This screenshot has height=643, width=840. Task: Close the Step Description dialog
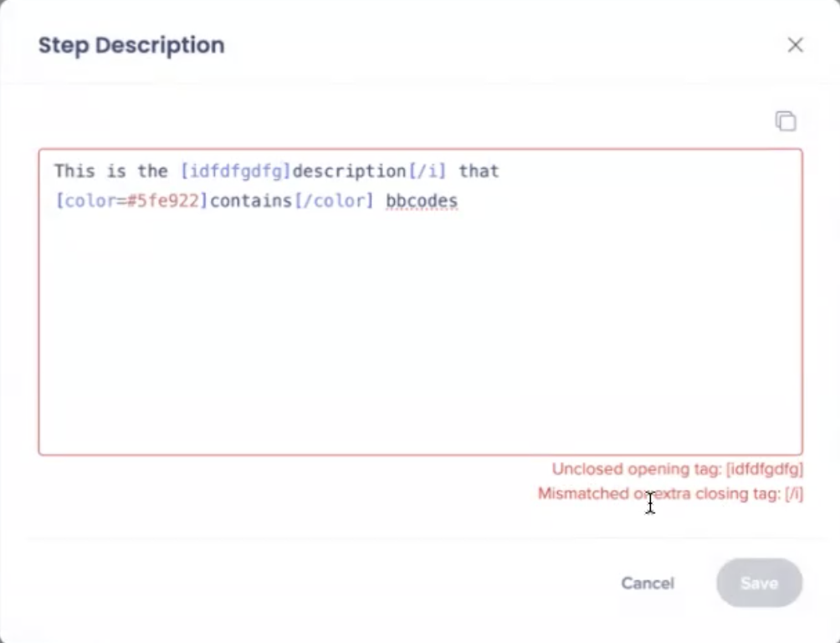(795, 45)
